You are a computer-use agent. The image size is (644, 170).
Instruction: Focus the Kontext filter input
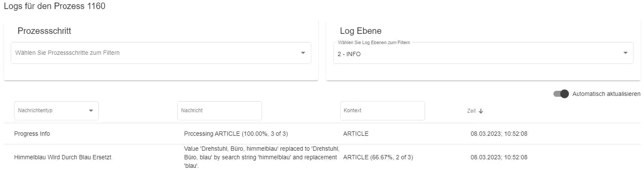(x=383, y=110)
